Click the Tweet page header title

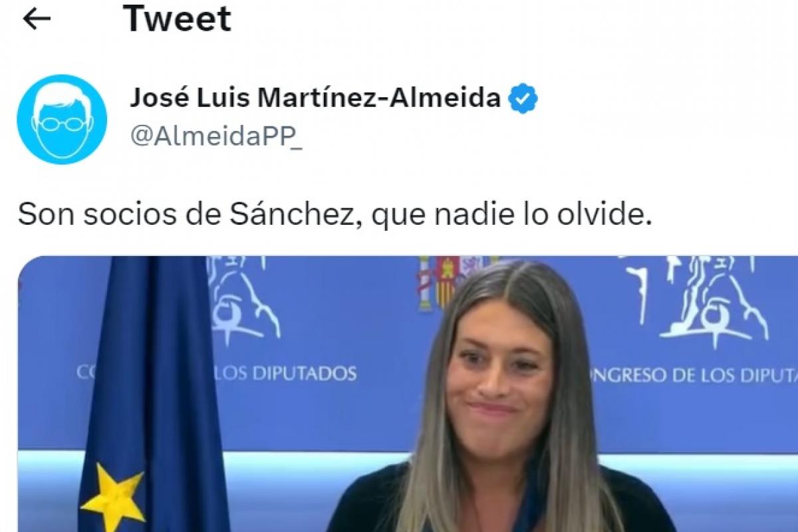tap(177, 19)
